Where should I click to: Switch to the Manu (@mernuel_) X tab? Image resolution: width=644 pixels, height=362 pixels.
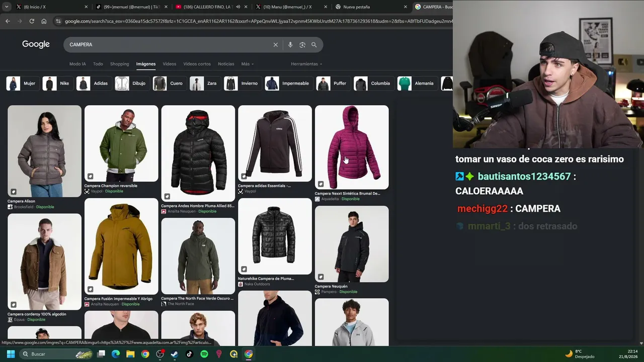[x=291, y=7]
